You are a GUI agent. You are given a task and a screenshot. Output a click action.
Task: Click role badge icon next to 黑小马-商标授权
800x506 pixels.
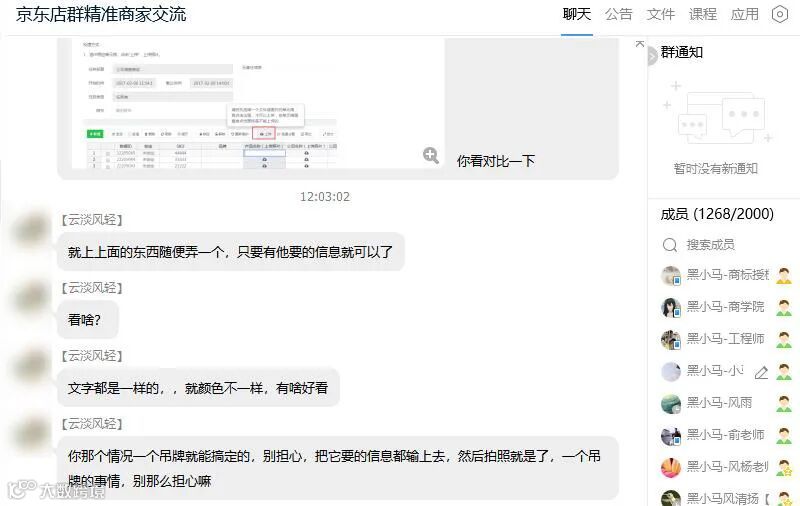[x=784, y=276]
